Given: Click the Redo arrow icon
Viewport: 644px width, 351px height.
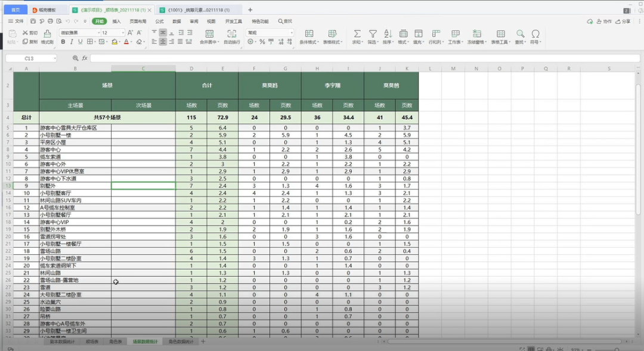Looking at the screenshot, I should point(76,21).
